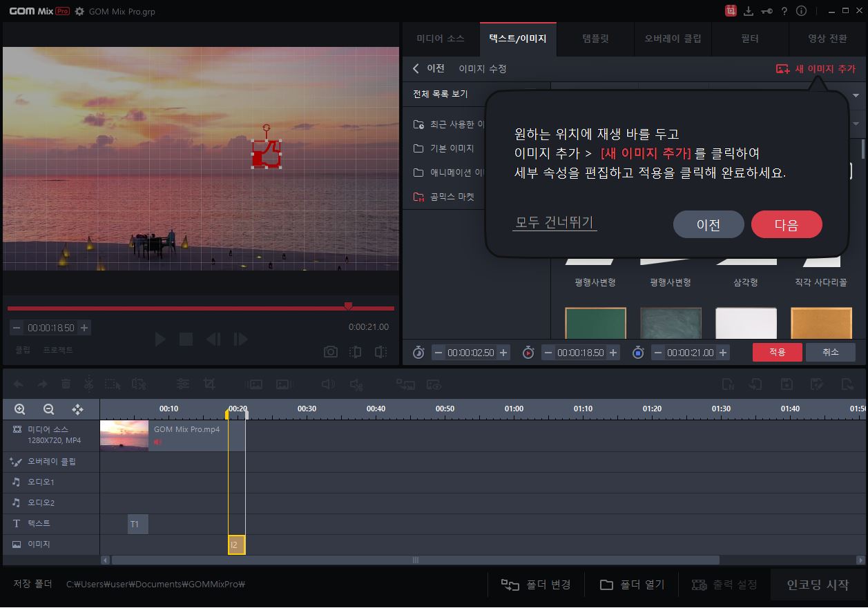Image resolution: width=868 pixels, height=608 pixels.
Task: Switch preview mode to 프로젝트
Action: point(58,350)
